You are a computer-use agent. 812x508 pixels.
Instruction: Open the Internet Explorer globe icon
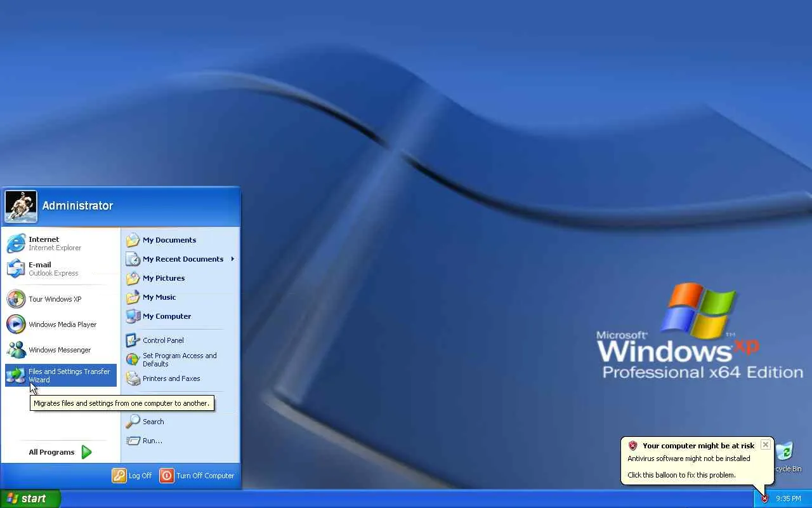pyautogui.click(x=16, y=243)
